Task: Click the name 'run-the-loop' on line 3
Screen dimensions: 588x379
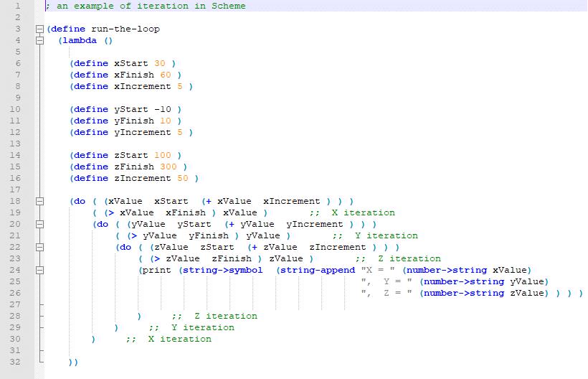Action: coord(125,29)
